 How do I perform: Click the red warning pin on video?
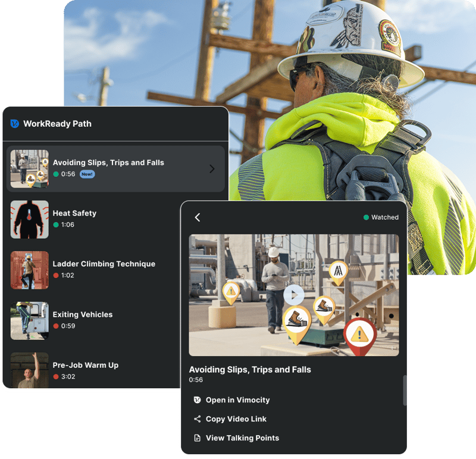point(359,334)
